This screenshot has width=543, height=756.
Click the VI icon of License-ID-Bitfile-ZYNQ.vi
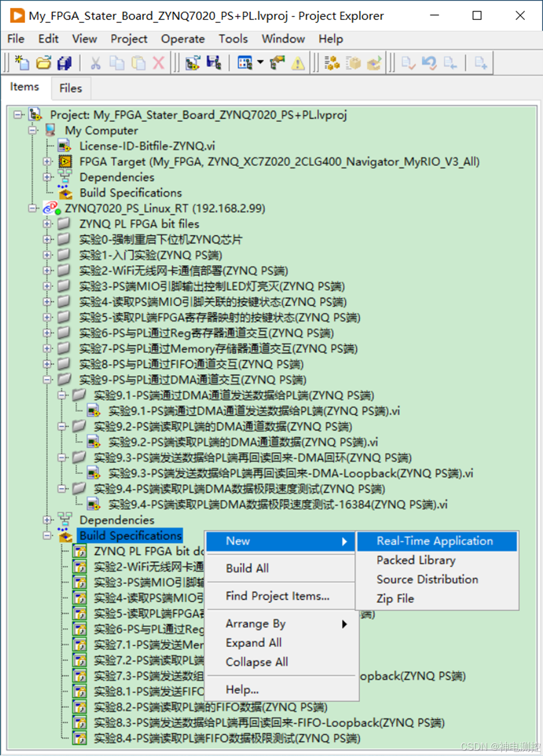(x=65, y=146)
